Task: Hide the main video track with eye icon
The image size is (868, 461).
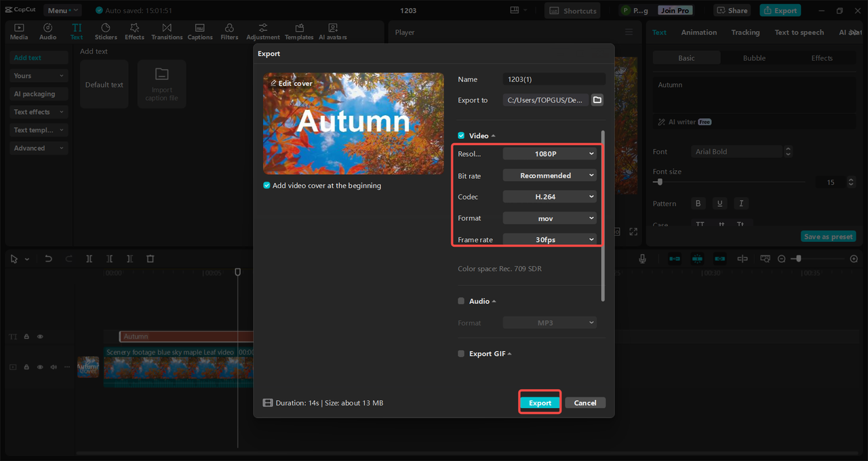Action: tap(40, 367)
